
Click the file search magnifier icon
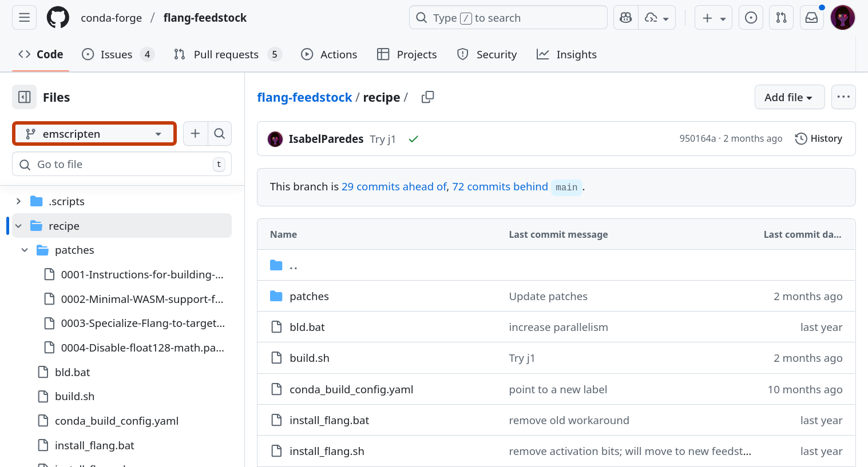point(219,134)
